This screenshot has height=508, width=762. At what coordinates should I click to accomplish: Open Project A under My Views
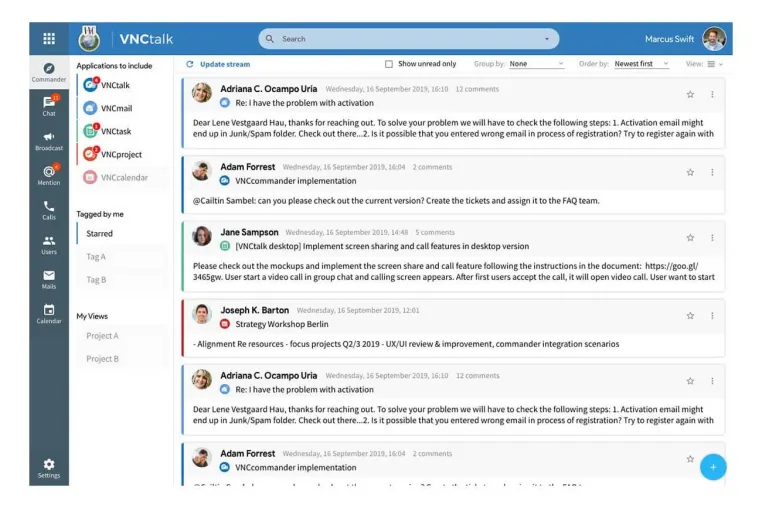pos(103,335)
